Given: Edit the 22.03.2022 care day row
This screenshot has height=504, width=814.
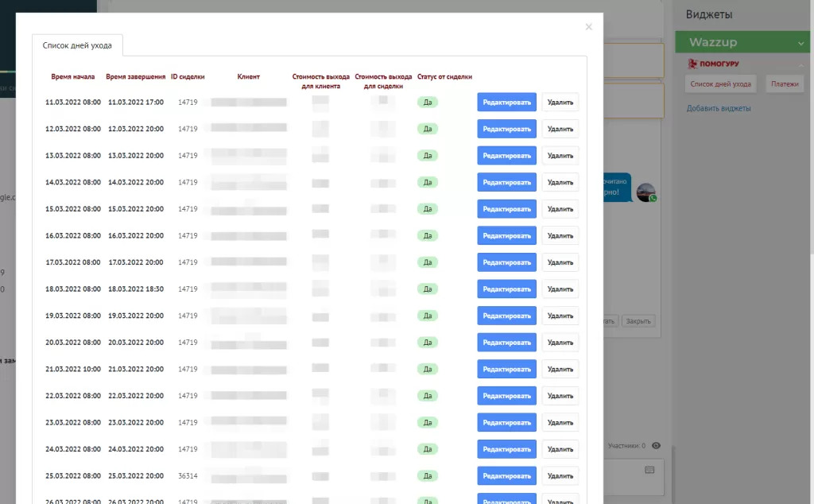Looking at the screenshot, I should pyautogui.click(x=506, y=396).
